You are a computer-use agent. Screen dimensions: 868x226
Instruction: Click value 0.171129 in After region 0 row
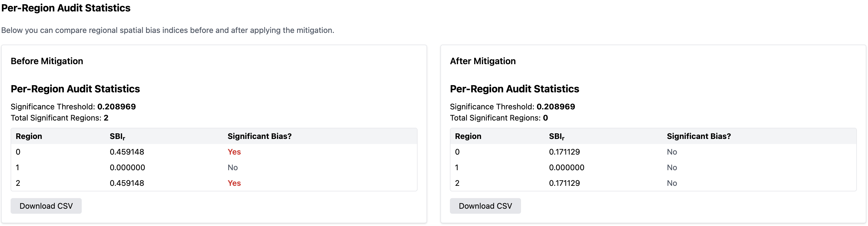tap(565, 152)
